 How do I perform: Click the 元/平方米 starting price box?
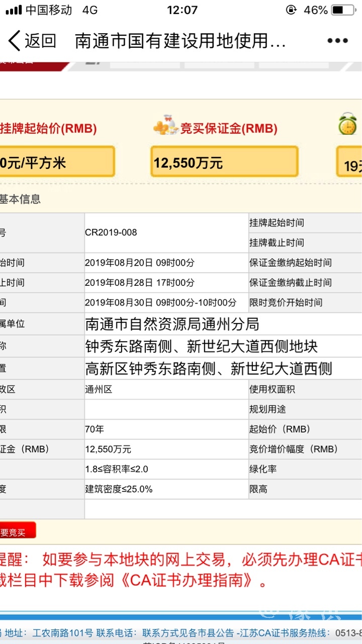coord(55,162)
